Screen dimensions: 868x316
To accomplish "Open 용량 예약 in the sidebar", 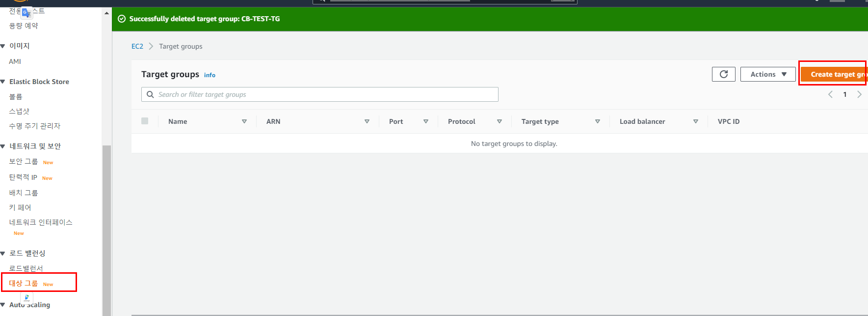I will click(24, 26).
